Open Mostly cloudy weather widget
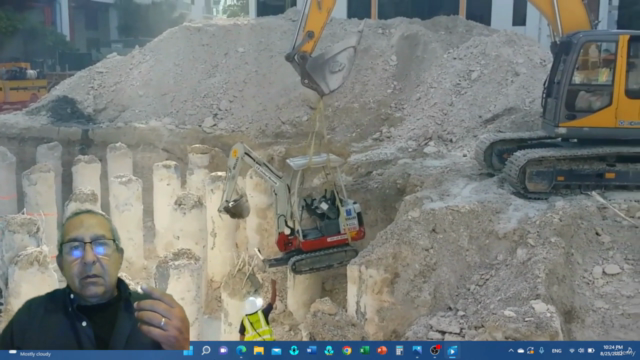This screenshot has width=640, height=360. pyautogui.click(x=30, y=353)
